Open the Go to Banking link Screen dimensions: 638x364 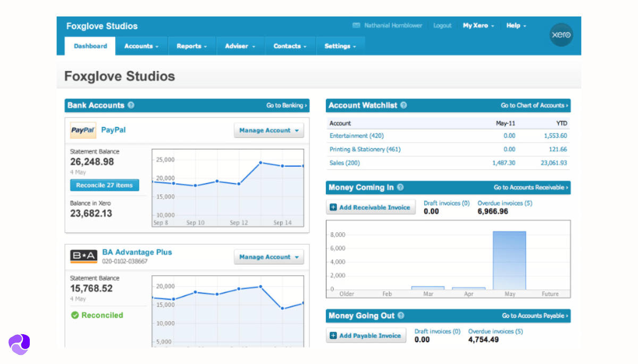[x=287, y=105]
